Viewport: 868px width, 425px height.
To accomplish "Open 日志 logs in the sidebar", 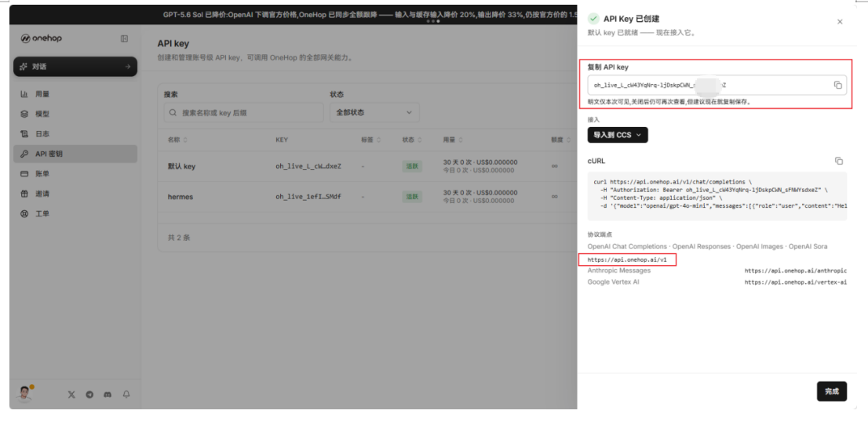I will 75,134.
